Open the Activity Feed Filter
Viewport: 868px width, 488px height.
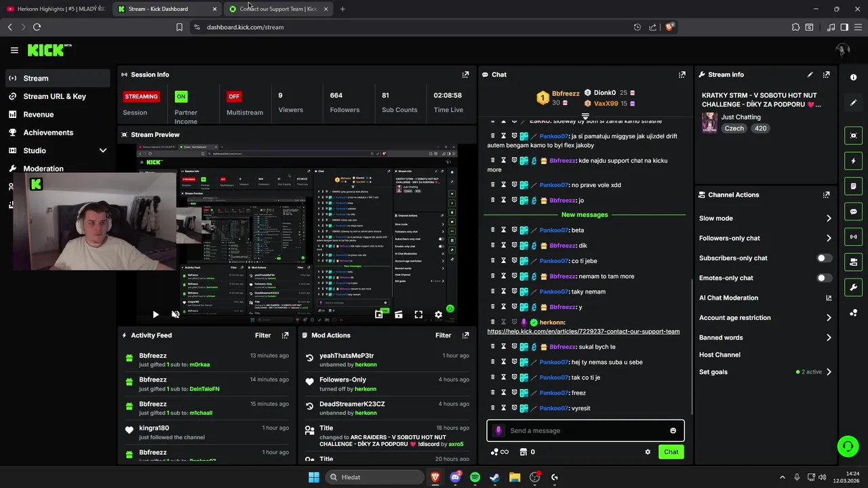pyautogui.click(x=262, y=335)
